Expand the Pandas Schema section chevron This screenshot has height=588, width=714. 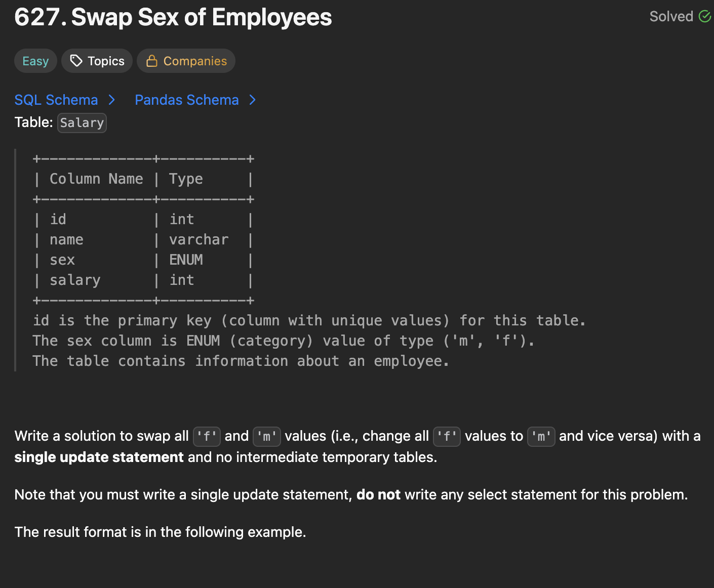click(252, 100)
